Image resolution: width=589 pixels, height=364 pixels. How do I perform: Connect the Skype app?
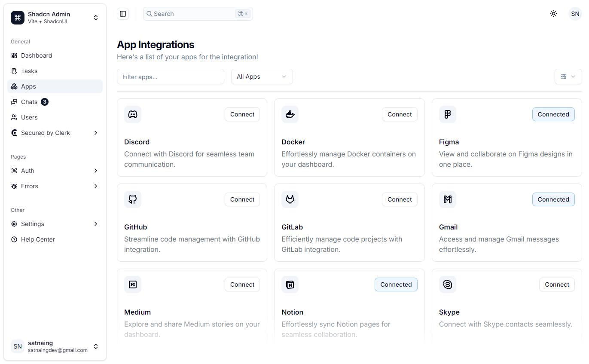point(557,284)
